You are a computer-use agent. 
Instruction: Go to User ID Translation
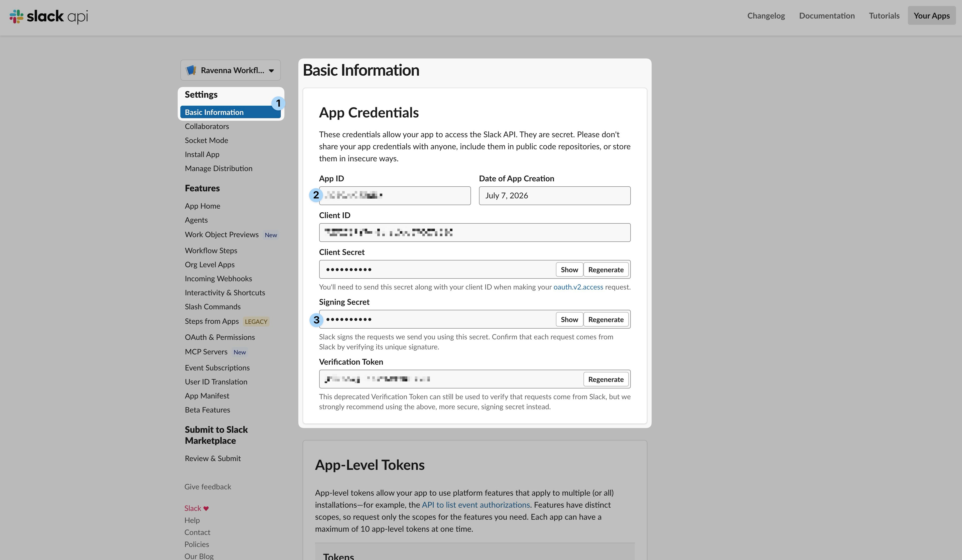(216, 382)
